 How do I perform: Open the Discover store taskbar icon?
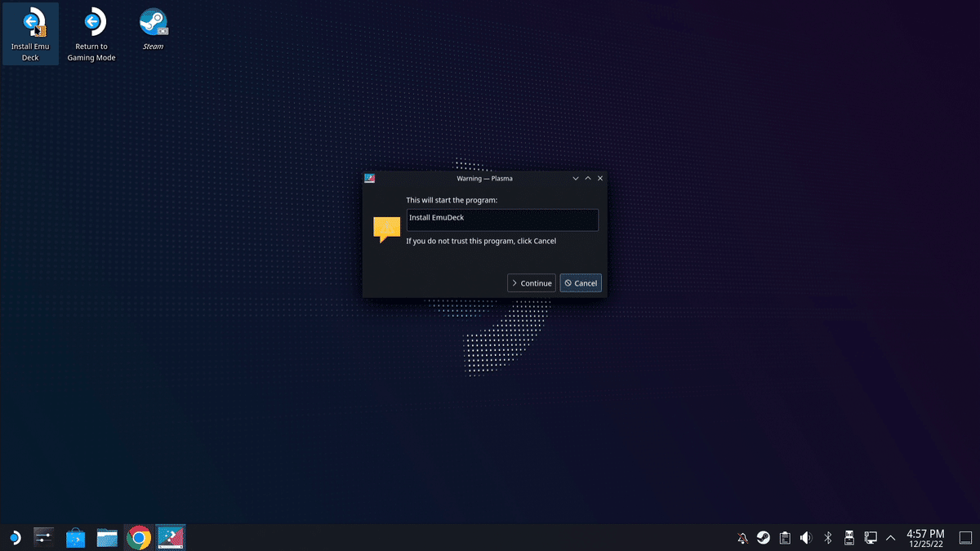75,537
